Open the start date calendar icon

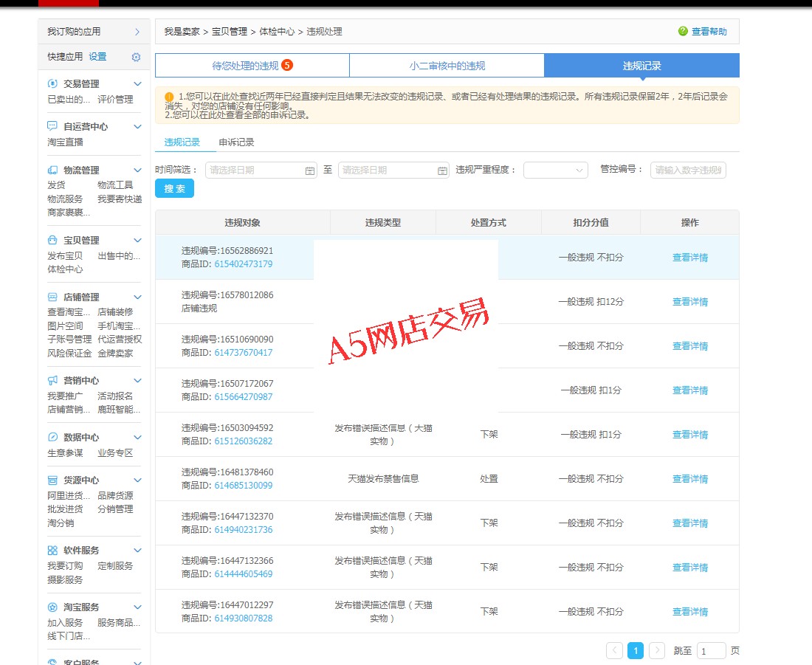(x=310, y=170)
